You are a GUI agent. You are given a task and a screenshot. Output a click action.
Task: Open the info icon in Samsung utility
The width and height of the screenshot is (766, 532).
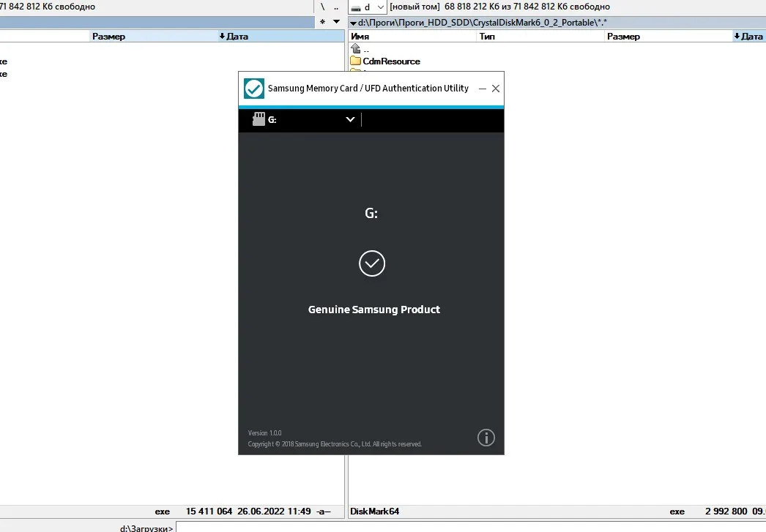coord(486,438)
